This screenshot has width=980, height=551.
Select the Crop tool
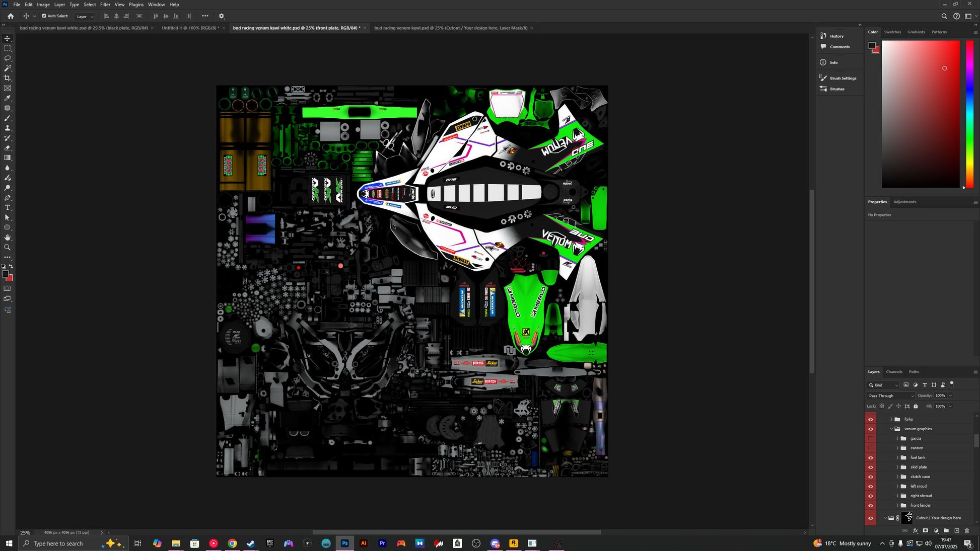click(8, 78)
